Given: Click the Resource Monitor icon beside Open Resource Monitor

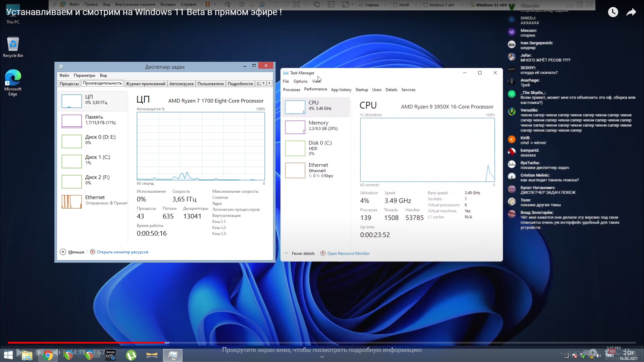Looking at the screenshot, I should pos(323,253).
